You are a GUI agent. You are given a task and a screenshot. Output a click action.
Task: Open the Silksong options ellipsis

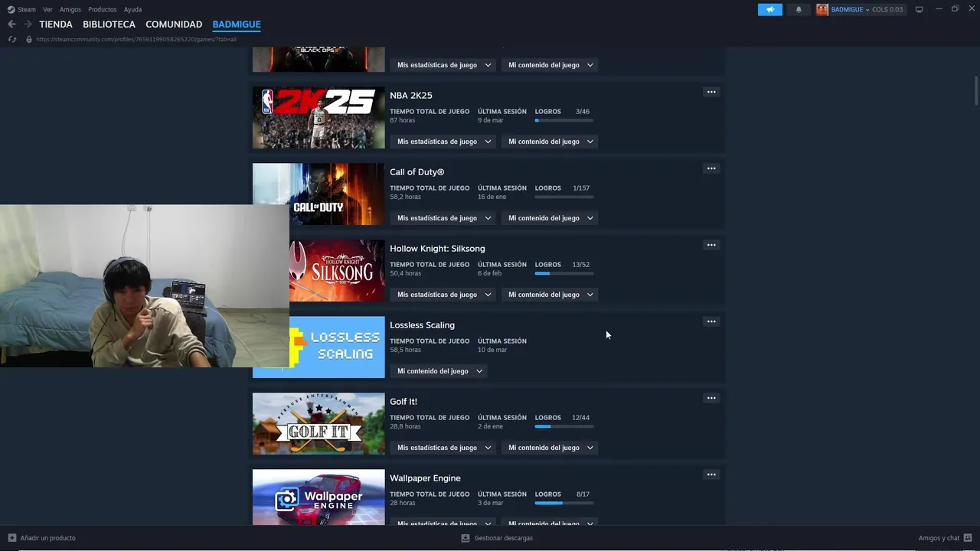(x=711, y=245)
